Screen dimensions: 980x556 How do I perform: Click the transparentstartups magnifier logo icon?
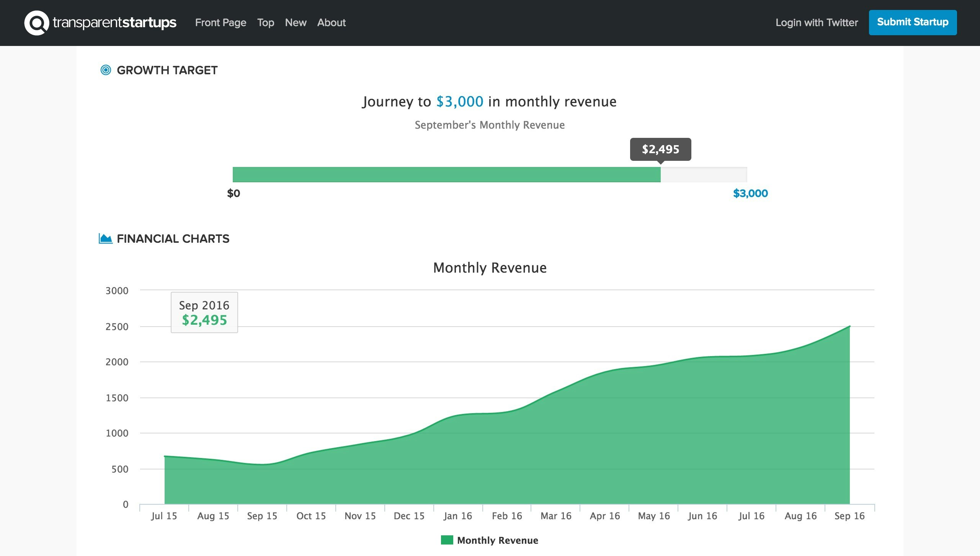pyautogui.click(x=36, y=23)
